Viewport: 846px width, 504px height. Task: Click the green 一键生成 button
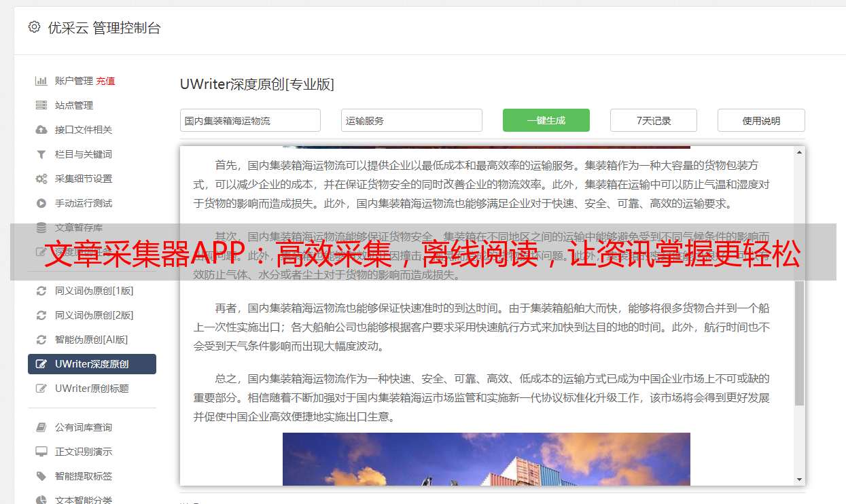point(546,120)
